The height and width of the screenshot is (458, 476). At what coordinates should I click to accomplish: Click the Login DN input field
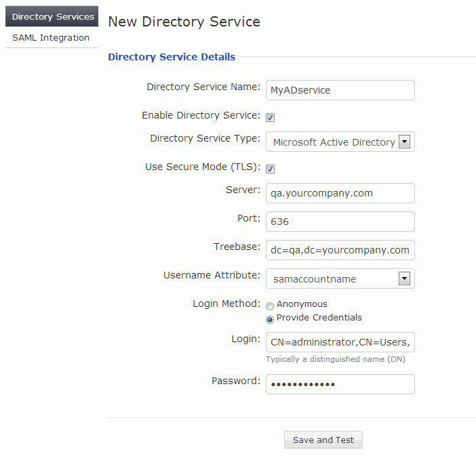pos(340,342)
